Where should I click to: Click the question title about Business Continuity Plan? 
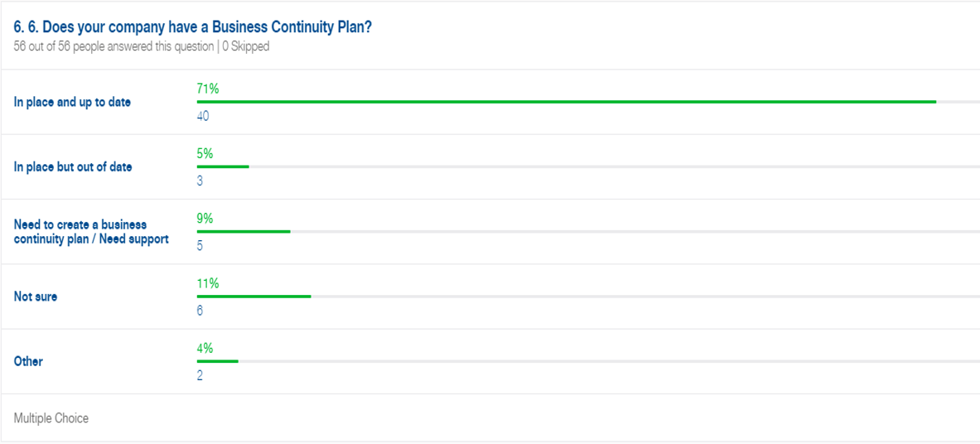(x=193, y=28)
